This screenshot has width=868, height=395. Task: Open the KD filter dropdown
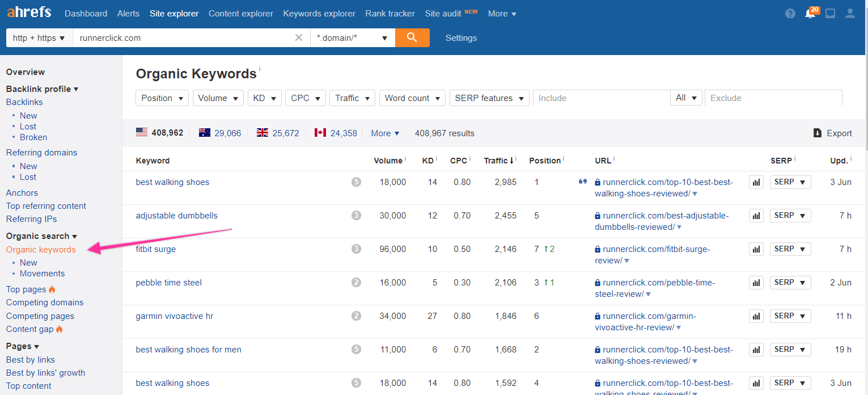click(x=265, y=98)
